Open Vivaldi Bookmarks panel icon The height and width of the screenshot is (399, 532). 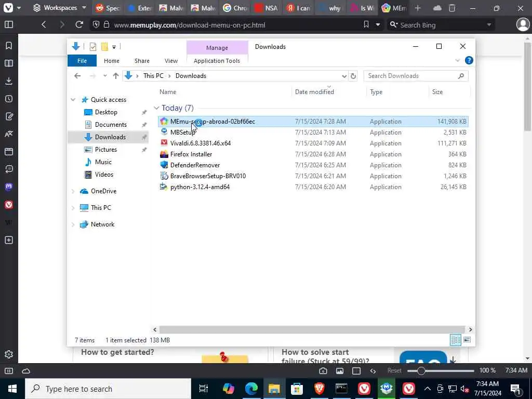click(9, 46)
